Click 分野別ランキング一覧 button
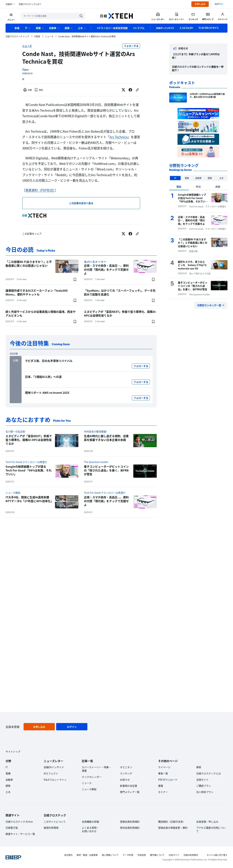The height and width of the screenshot is (868, 233). (210, 305)
